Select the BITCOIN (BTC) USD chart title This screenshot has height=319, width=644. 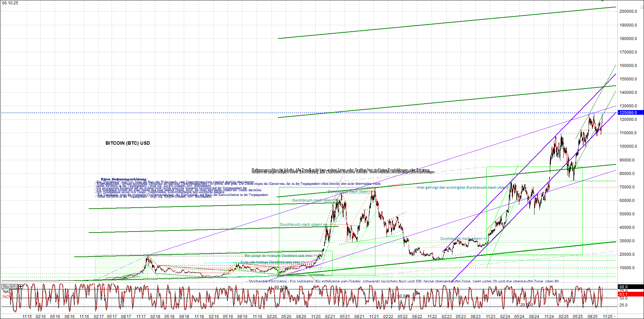127,143
